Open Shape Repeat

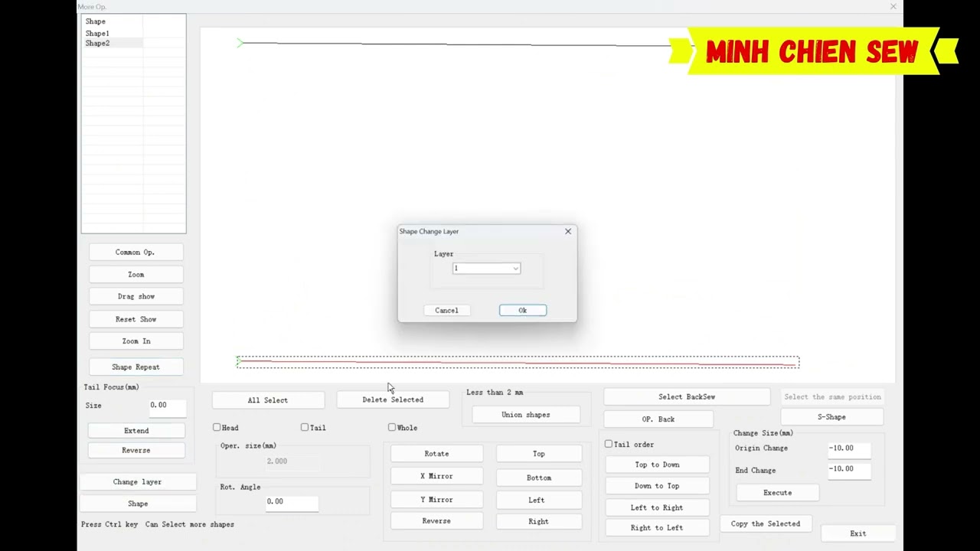click(136, 367)
